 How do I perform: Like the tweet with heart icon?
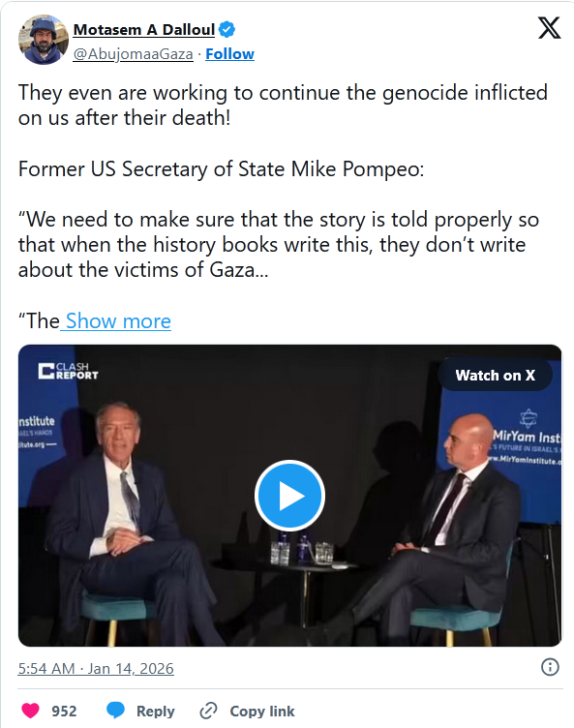(31, 711)
